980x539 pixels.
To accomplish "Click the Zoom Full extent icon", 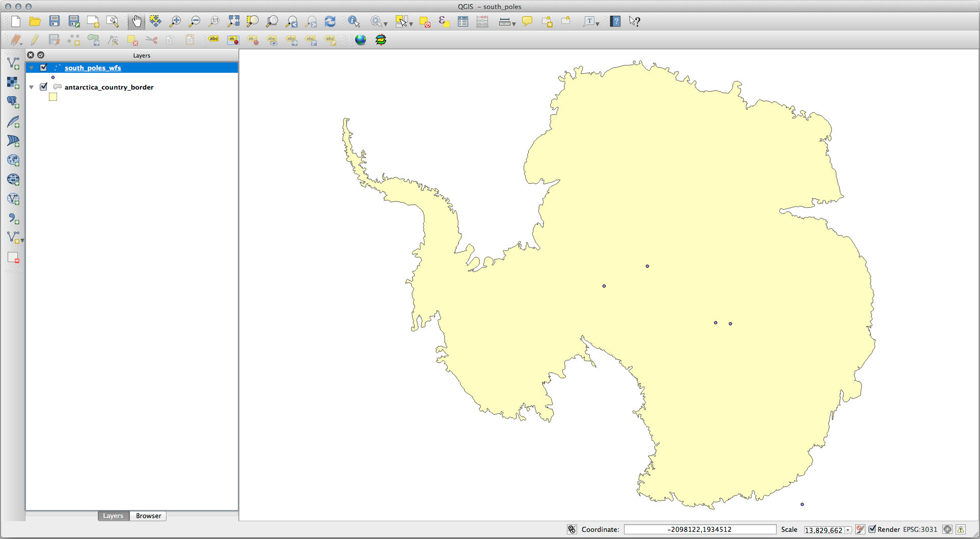I will pyautogui.click(x=233, y=21).
